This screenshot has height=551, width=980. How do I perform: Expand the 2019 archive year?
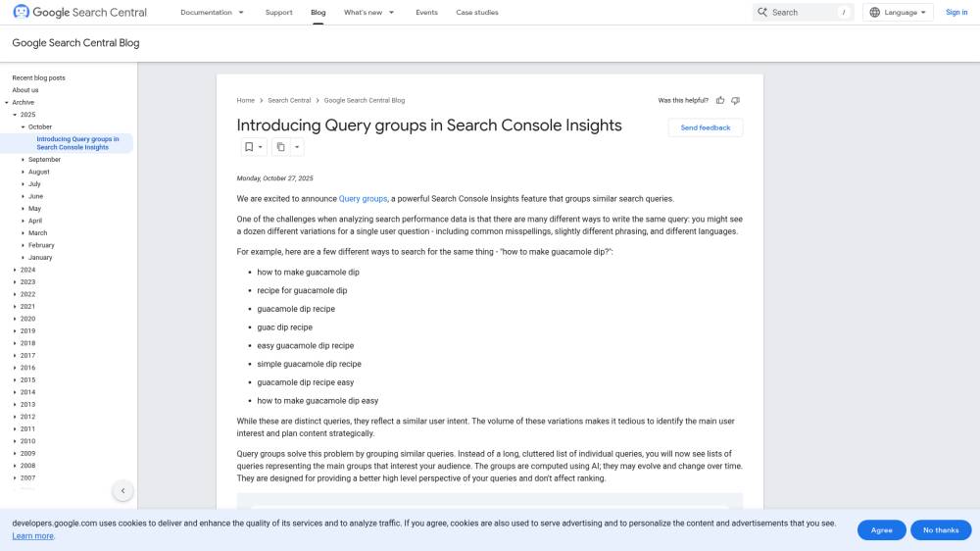[x=15, y=330]
